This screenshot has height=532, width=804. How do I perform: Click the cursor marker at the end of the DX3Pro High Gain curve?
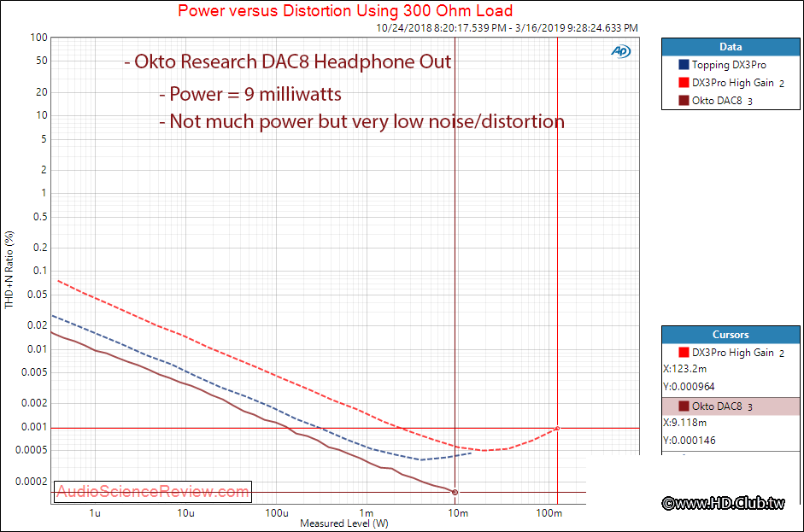coord(557,429)
